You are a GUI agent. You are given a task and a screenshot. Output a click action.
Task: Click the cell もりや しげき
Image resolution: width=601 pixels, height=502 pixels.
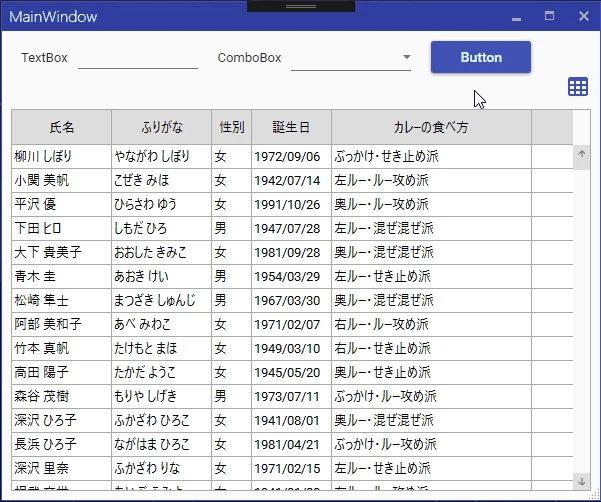click(x=161, y=396)
